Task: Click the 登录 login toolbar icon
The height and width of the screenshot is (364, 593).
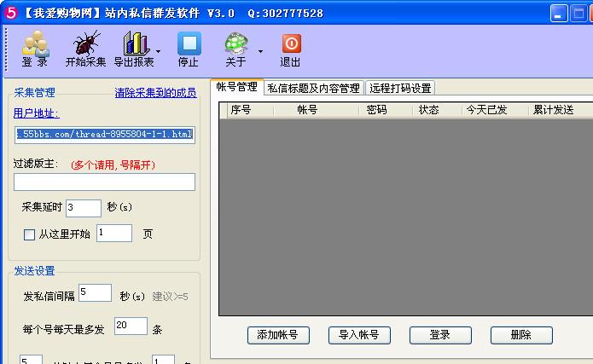Action: (35, 49)
